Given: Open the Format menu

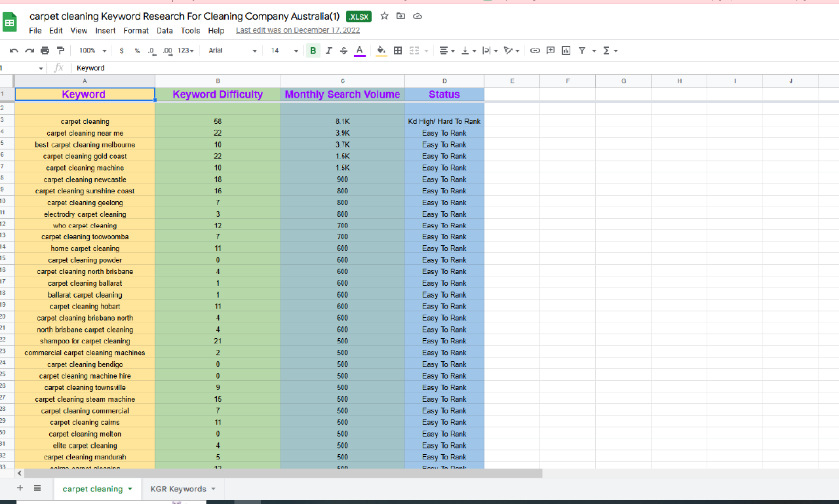Looking at the screenshot, I should (136, 30).
